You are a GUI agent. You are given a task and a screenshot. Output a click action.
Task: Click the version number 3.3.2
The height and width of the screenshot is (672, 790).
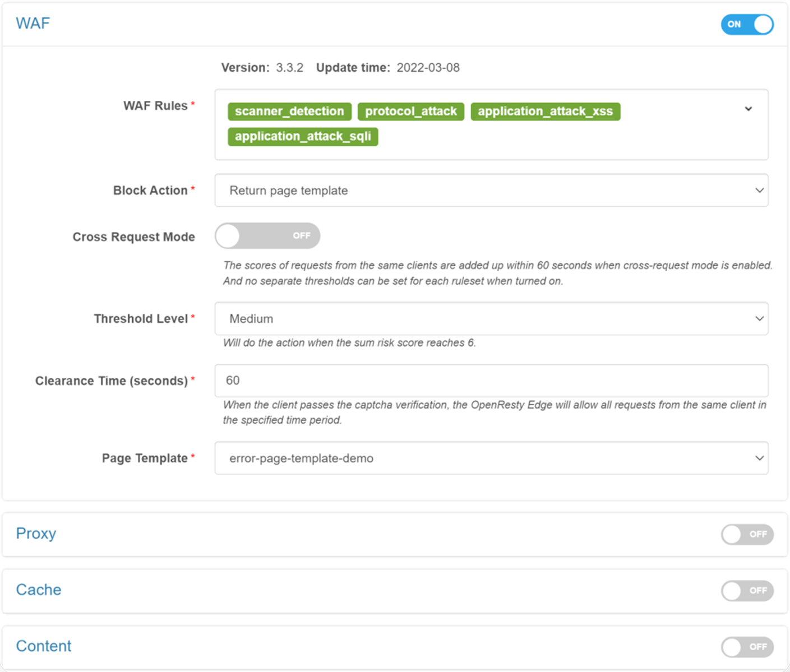tap(289, 68)
